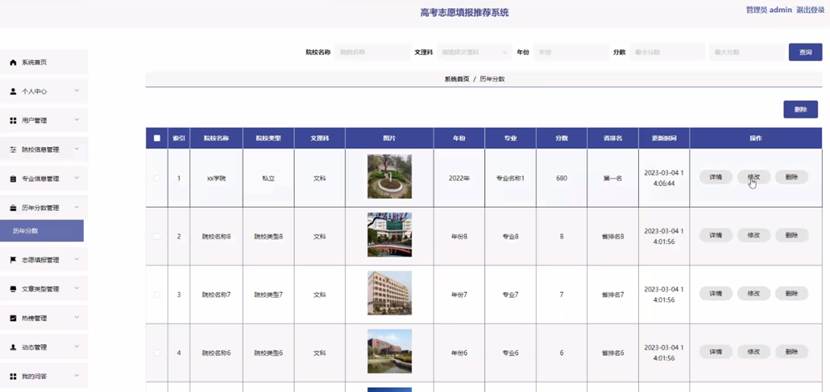Image resolution: width=830 pixels, height=392 pixels.
Task: Click the icon beside 热榜管理
Action: point(13,318)
